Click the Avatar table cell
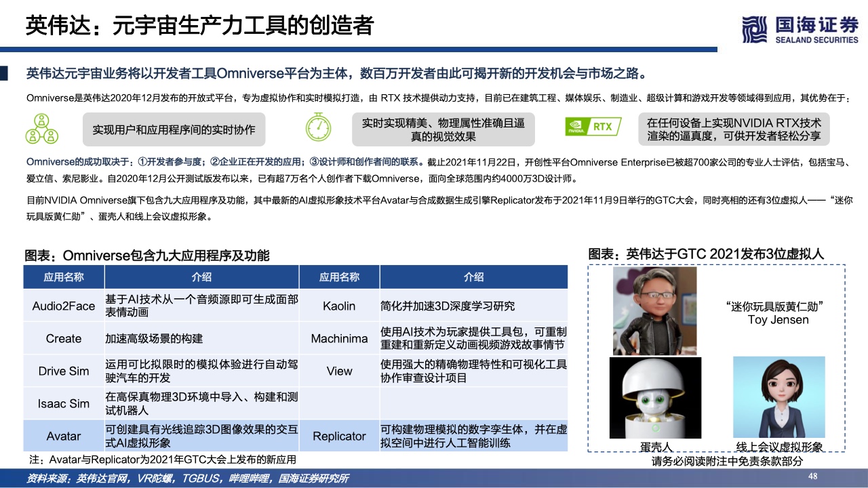The height and width of the screenshot is (488, 868). 64,436
